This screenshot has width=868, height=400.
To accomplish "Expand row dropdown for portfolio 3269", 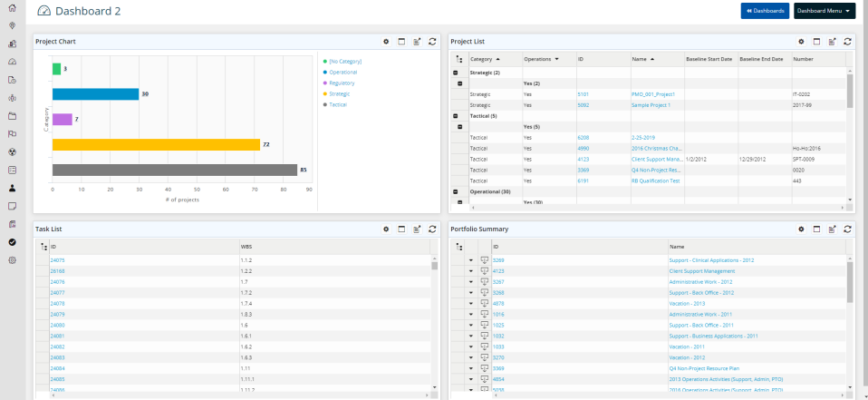I will coord(471,260).
